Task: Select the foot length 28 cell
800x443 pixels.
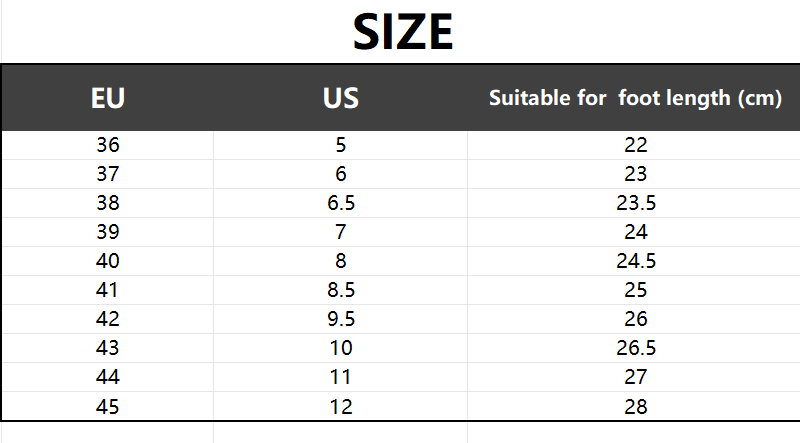Action: click(x=635, y=407)
